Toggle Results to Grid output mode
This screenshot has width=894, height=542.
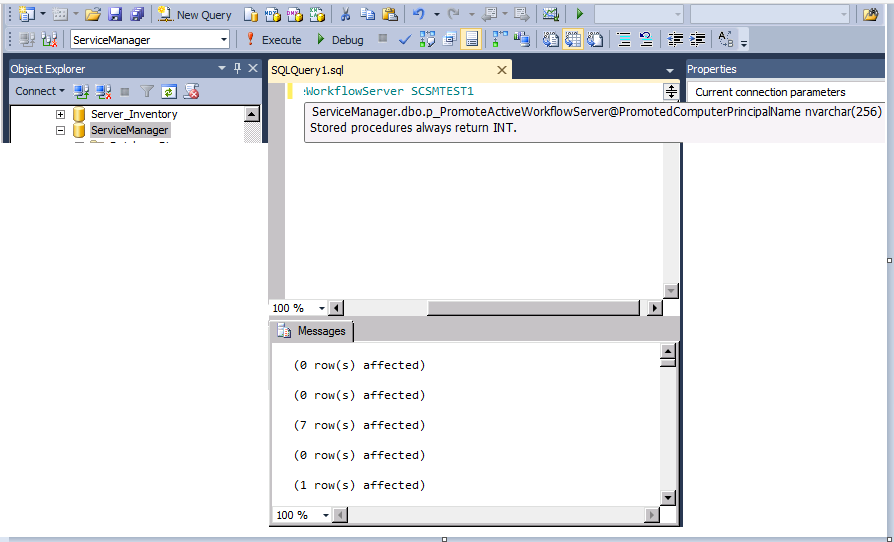572,39
